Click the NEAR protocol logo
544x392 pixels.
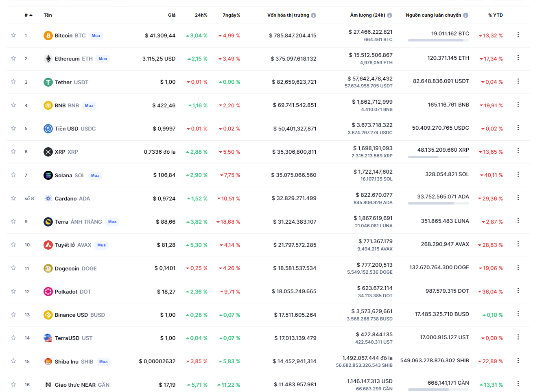pos(48,385)
